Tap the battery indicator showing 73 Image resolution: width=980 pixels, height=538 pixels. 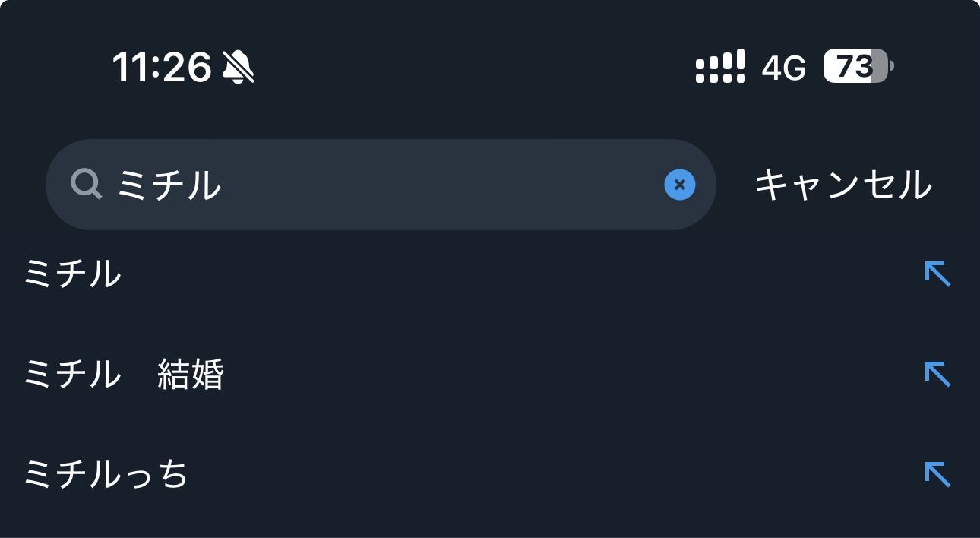click(858, 67)
